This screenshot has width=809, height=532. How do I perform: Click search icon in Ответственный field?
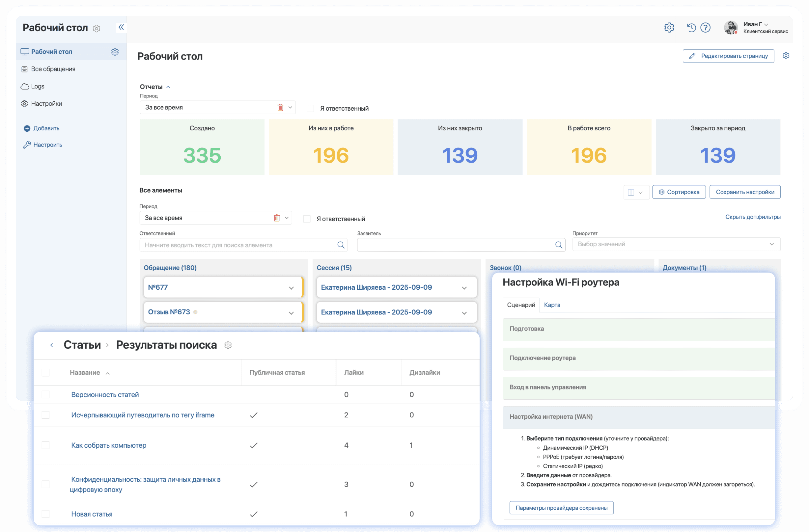coord(341,245)
